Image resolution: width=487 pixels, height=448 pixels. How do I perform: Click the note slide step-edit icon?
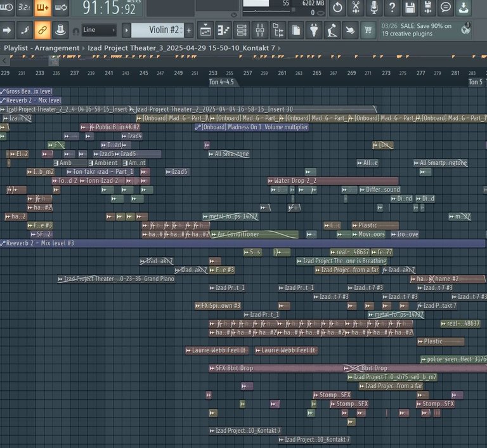[25, 30]
